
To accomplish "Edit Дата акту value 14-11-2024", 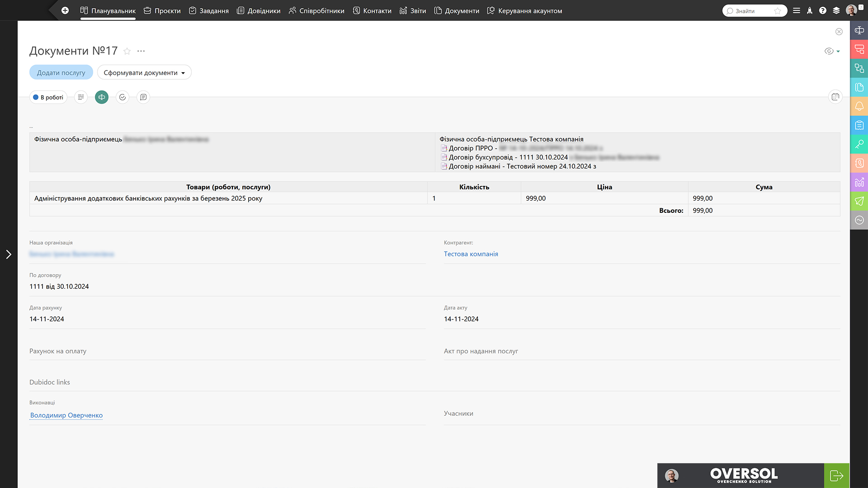I will 461,319.
